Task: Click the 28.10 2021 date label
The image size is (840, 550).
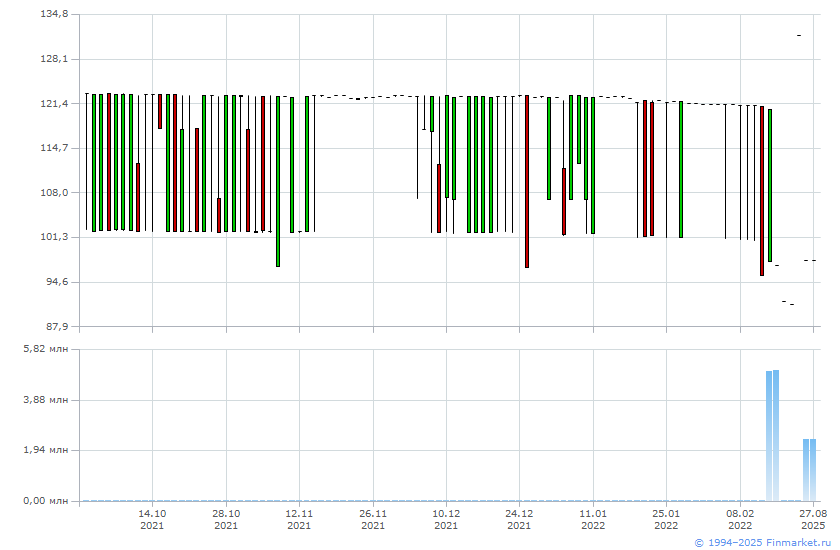Action: (226, 519)
